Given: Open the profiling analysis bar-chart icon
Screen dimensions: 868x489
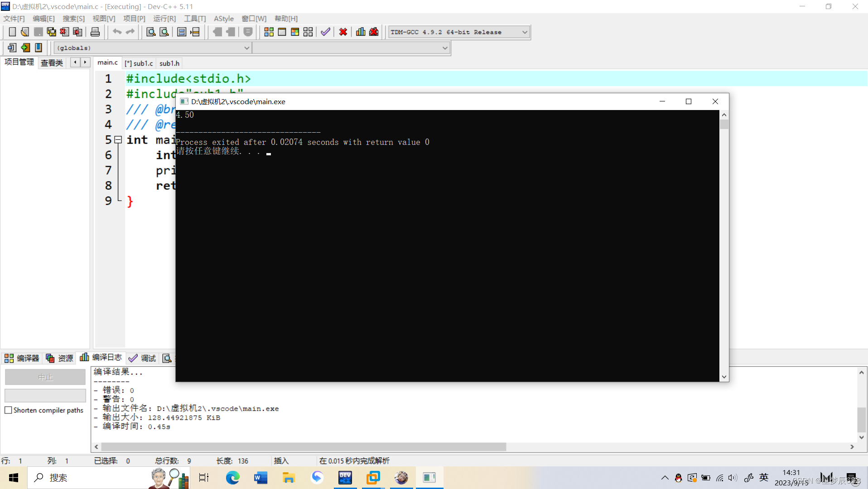Looking at the screenshot, I should (360, 32).
